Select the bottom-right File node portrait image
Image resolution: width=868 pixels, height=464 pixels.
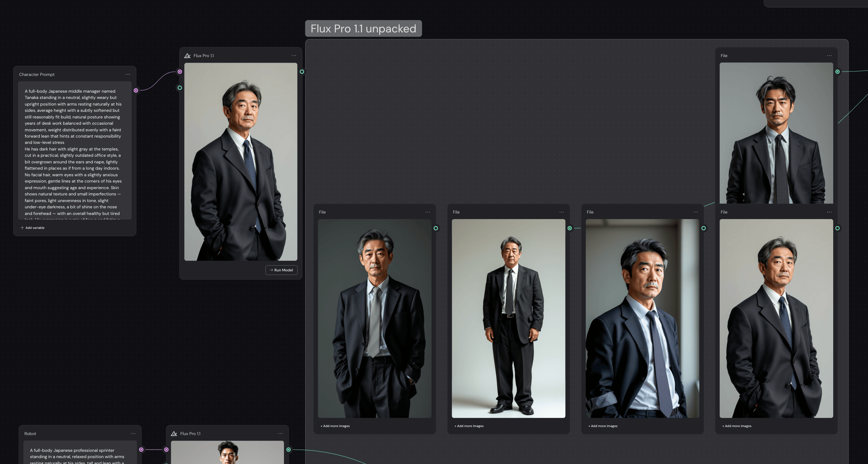[x=776, y=318]
